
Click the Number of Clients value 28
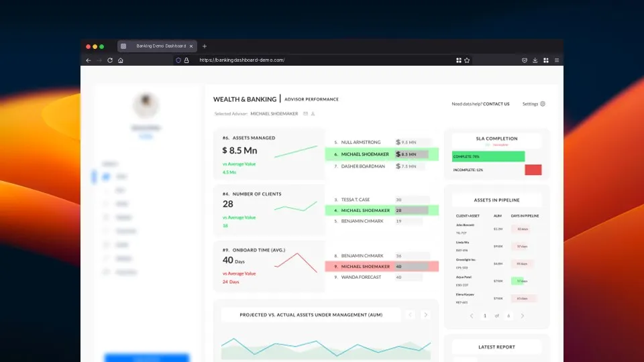click(x=228, y=204)
